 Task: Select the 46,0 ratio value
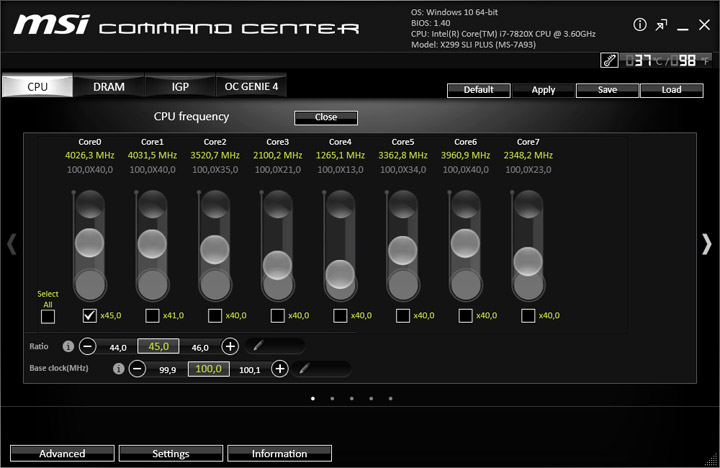coord(200,348)
